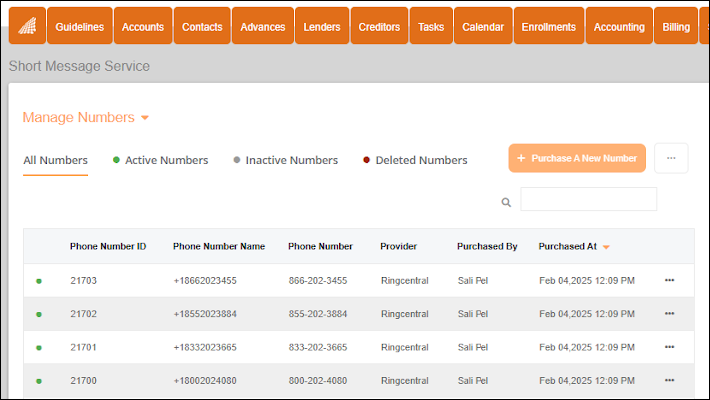
Task: Click phone number 800-202-4080
Action: 318,381
